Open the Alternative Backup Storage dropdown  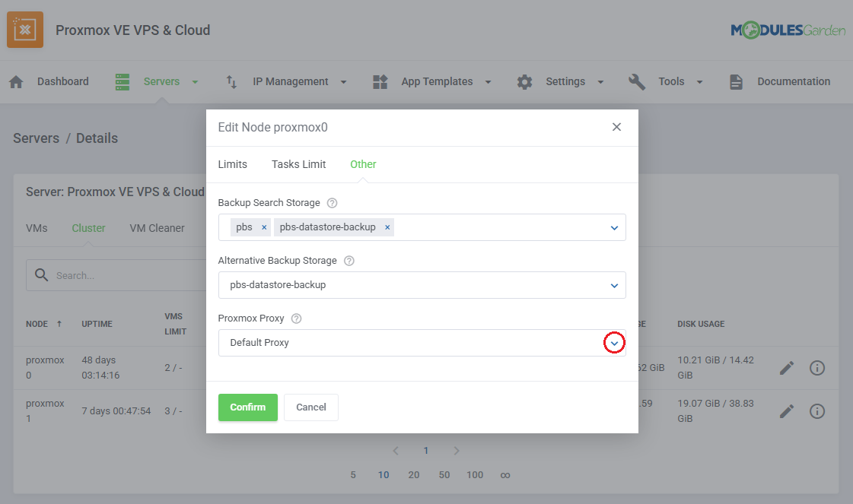614,285
